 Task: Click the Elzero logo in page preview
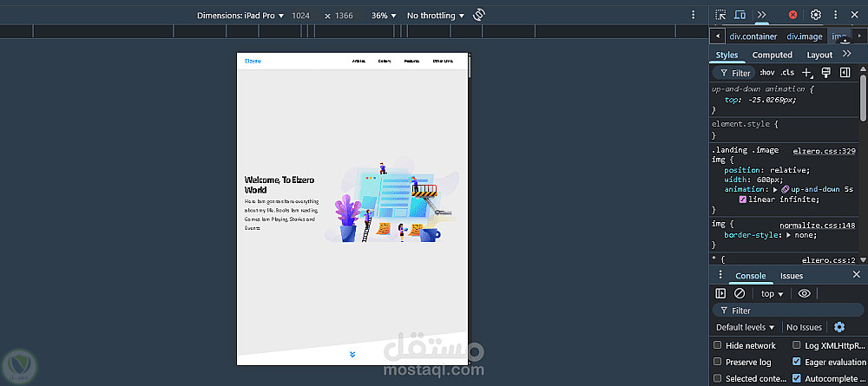[x=253, y=61]
